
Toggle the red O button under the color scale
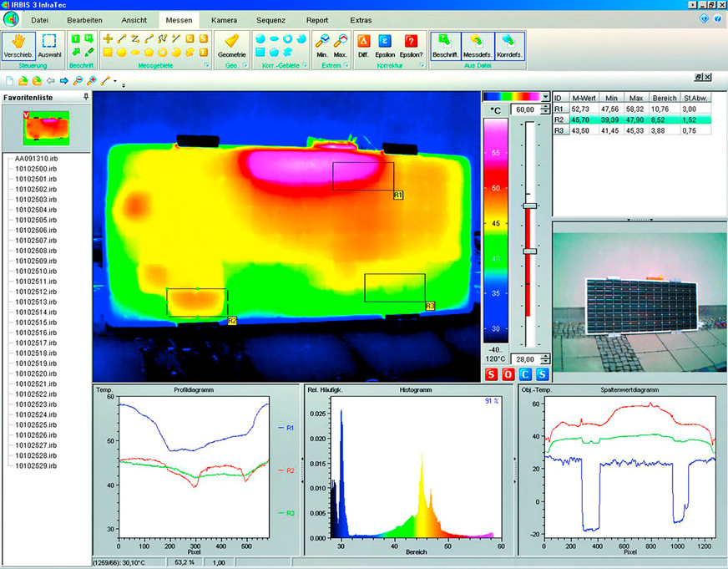coord(507,373)
